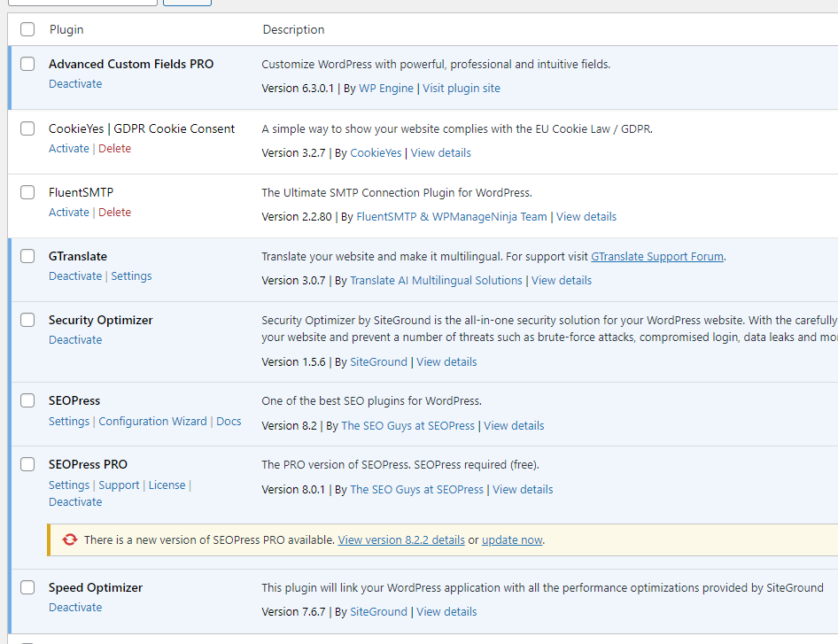Click the Description column header
Viewport: 838px width, 644px height.
click(x=293, y=29)
